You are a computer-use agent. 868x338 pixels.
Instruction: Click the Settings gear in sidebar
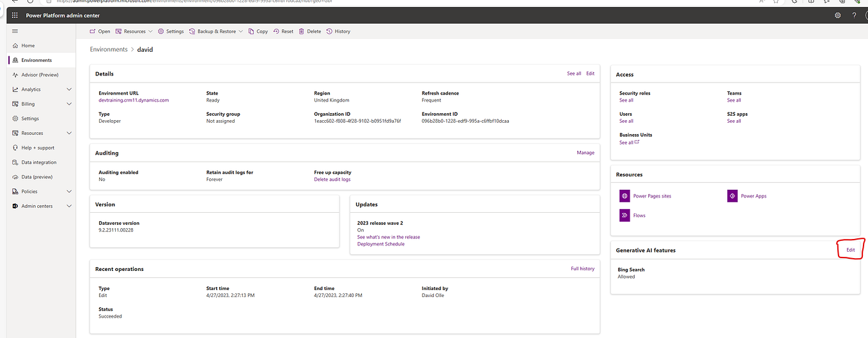pyautogui.click(x=15, y=119)
